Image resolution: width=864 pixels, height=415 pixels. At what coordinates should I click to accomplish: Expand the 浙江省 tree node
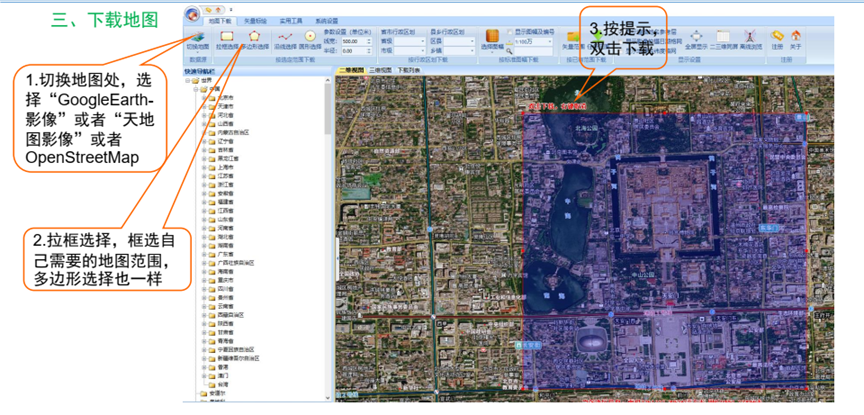pyautogui.click(x=204, y=185)
